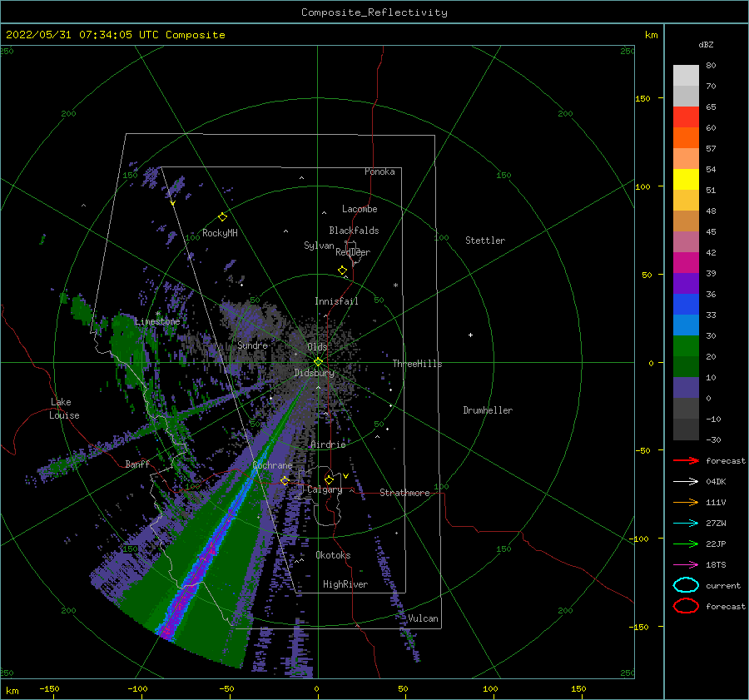Image resolution: width=749 pixels, height=700 pixels.
Task: Click the Calgary city label
Action: (x=325, y=489)
